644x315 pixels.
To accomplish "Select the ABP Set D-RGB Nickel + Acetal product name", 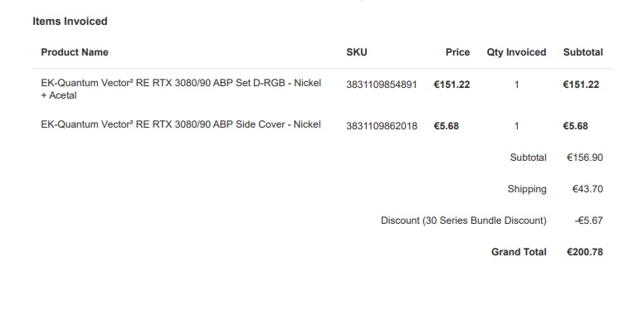I will coord(181,89).
